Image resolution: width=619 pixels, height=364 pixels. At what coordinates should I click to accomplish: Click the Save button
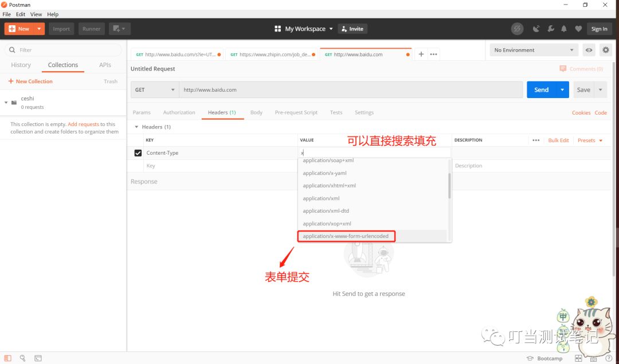(583, 89)
